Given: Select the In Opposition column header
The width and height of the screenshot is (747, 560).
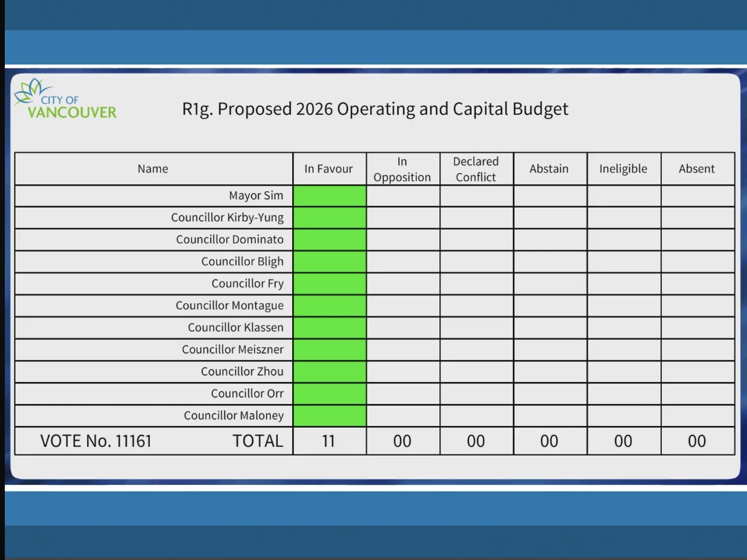Looking at the screenshot, I should pyautogui.click(x=402, y=169).
